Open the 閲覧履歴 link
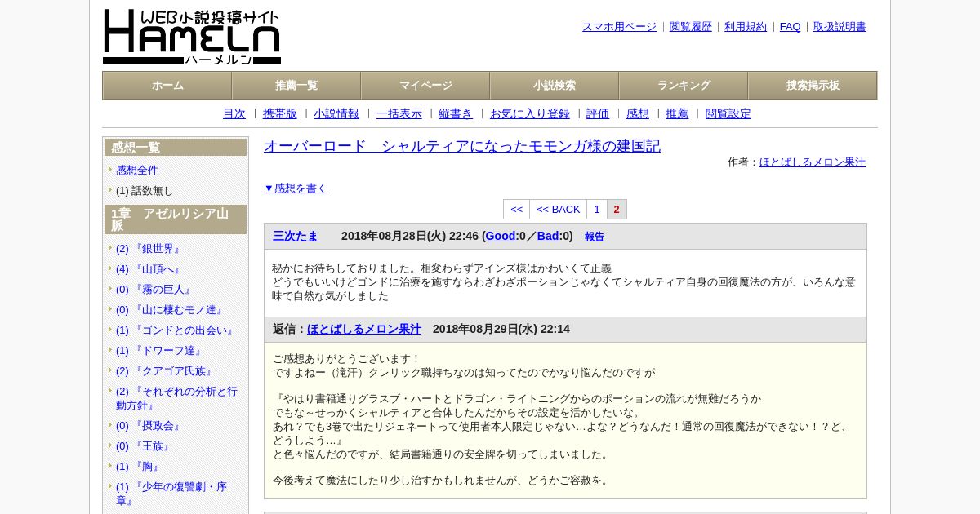The height and width of the screenshot is (514, 980). point(691,27)
